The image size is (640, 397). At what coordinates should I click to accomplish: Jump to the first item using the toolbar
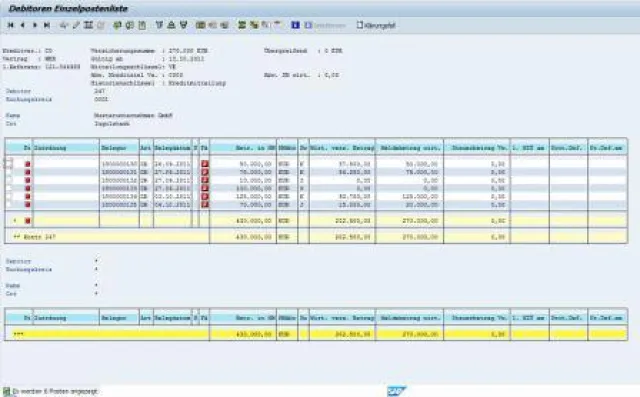click(x=11, y=25)
